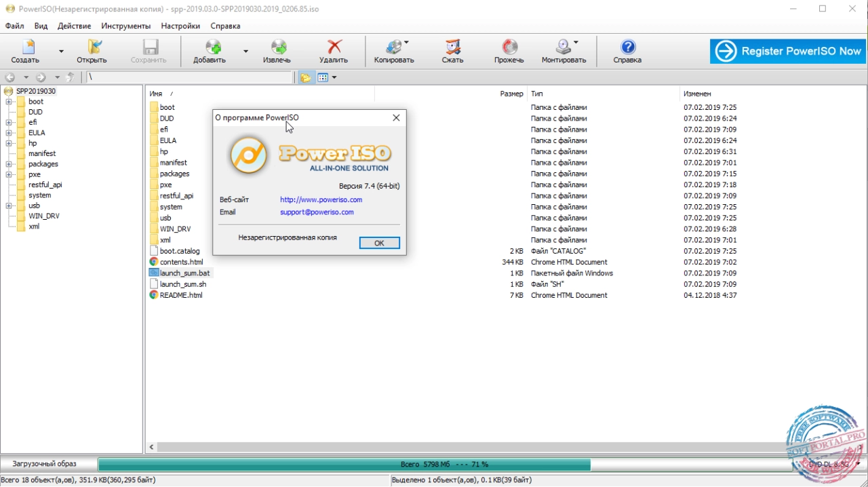The width and height of the screenshot is (868, 487).
Task: Select the WIN_DRV folder in file list
Action: [175, 229]
